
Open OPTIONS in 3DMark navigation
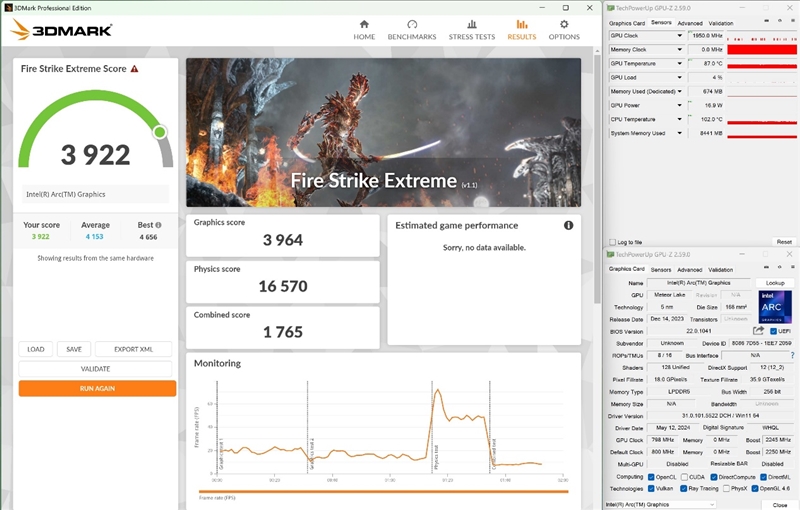pos(564,30)
